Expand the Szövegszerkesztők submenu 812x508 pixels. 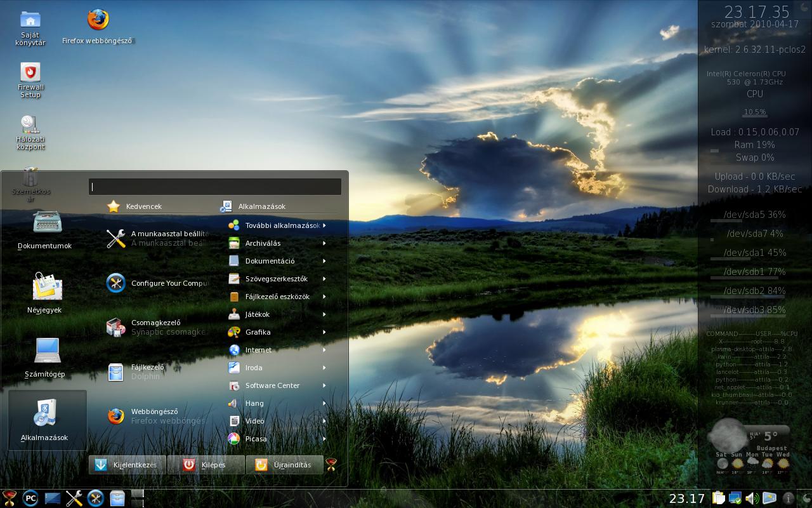pos(278,279)
